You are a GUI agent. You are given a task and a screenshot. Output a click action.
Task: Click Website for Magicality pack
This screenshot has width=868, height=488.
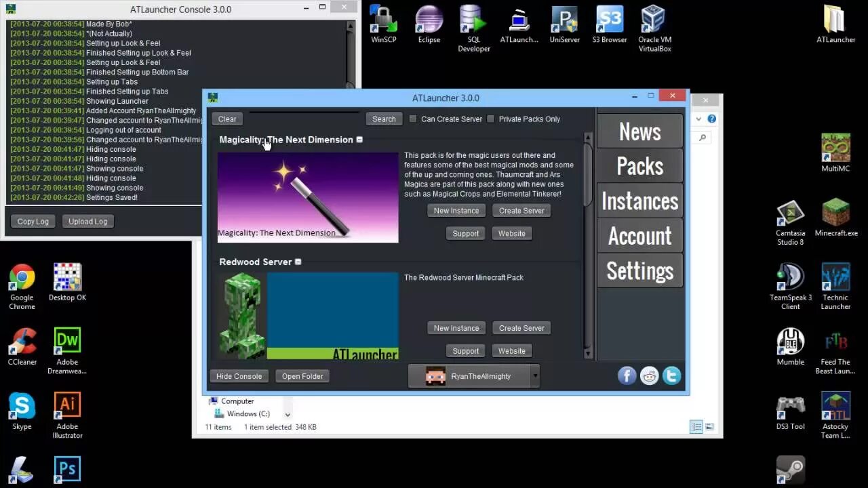512,233
